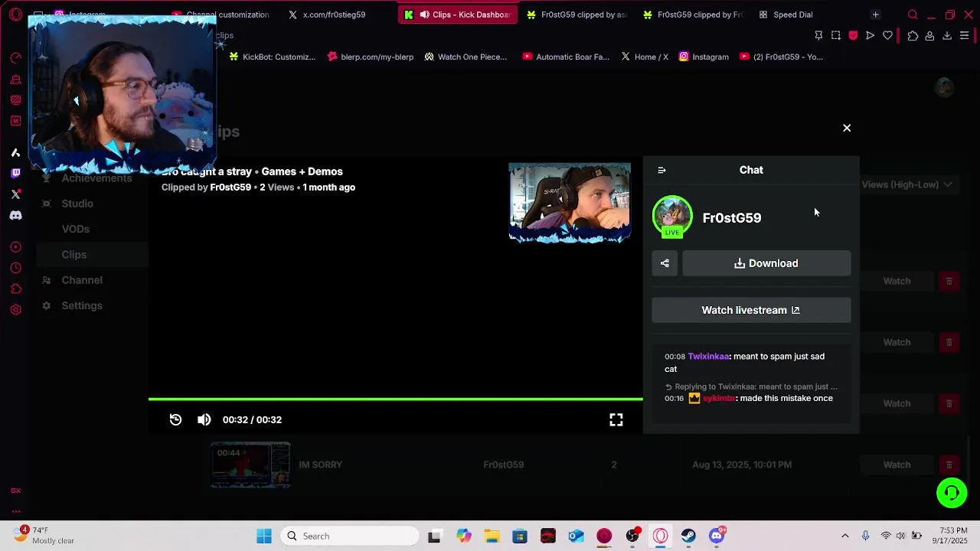Viewport: 980px width, 551px height.
Task: Open the extensions cube icon
Action: click(913, 35)
